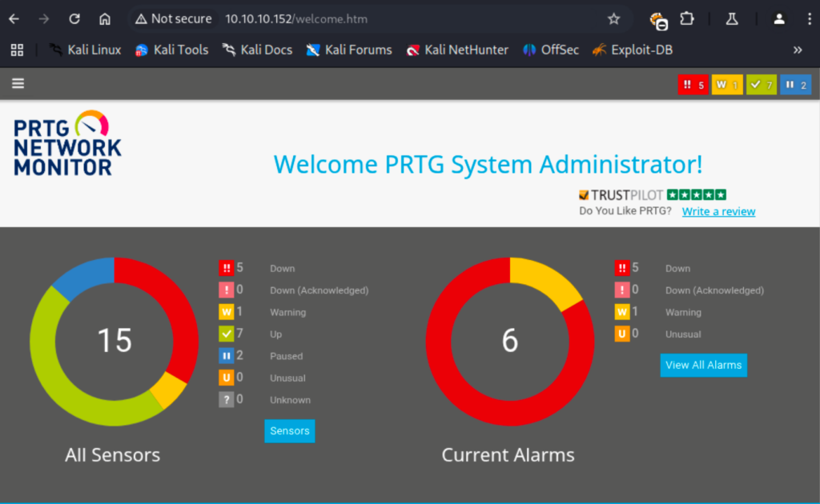Click the Unusual label in All Sensors legend
Image resolution: width=820 pixels, height=504 pixels.
pyautogui.click(x=287, y=378)
